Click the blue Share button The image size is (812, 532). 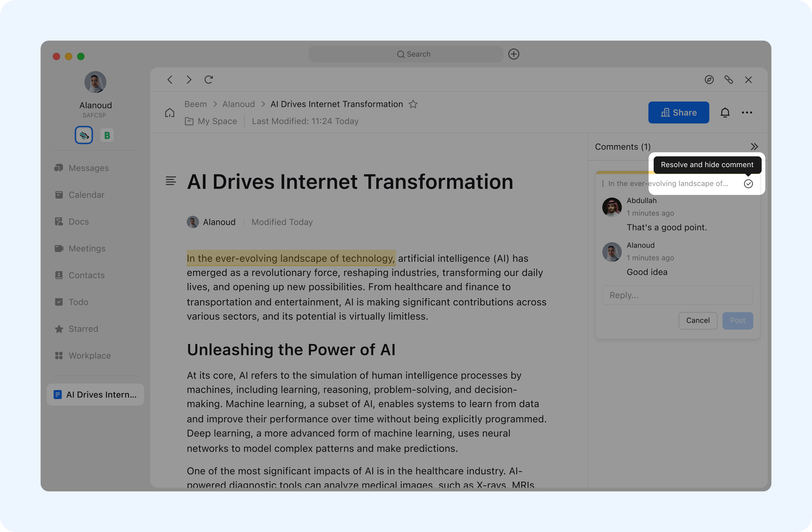pos(678,113)
